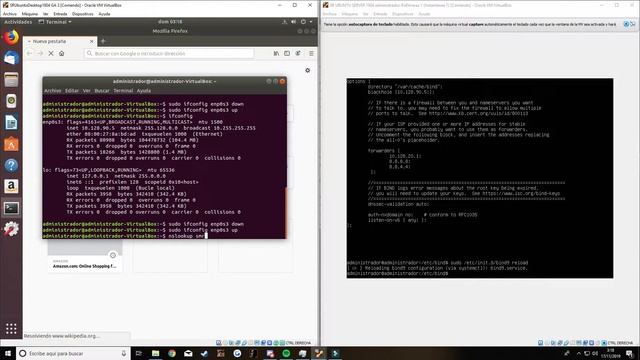Open Archivo menu of left VirtualBox window
The height and width of the screenshot is (360, 640).
pyautogui.click(x=10, y=14)
